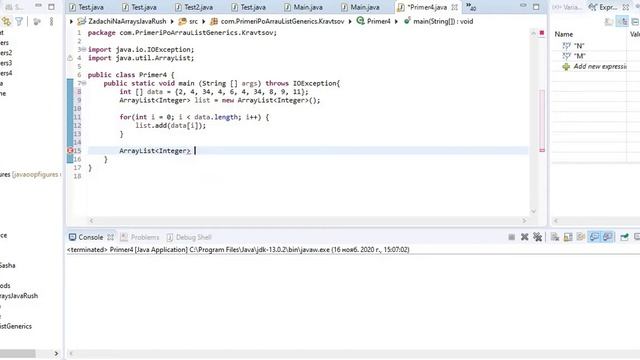Click error marker on line 15

coord(70,151)
